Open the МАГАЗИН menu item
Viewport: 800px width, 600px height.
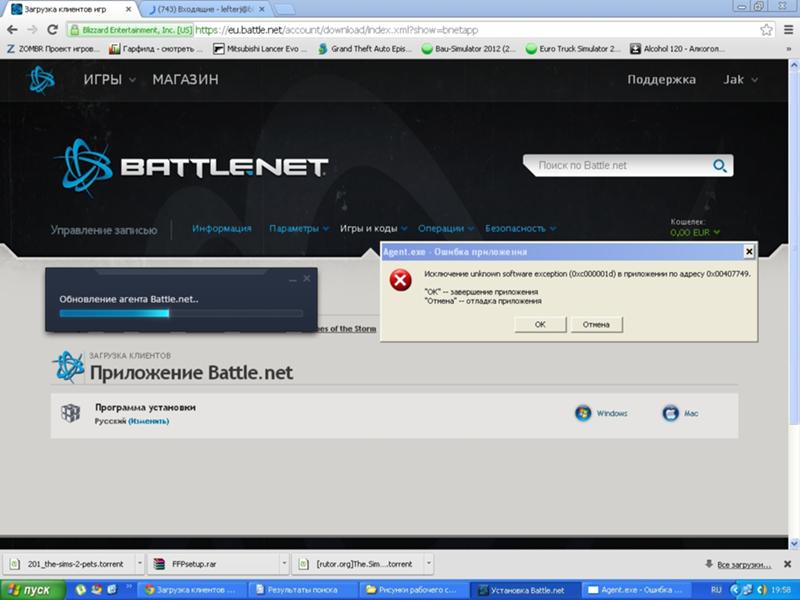(185, 80)
